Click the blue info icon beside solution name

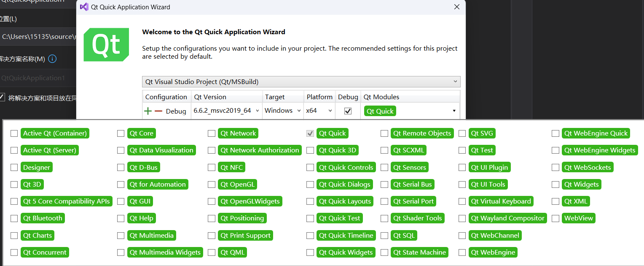tap(52, 59)
